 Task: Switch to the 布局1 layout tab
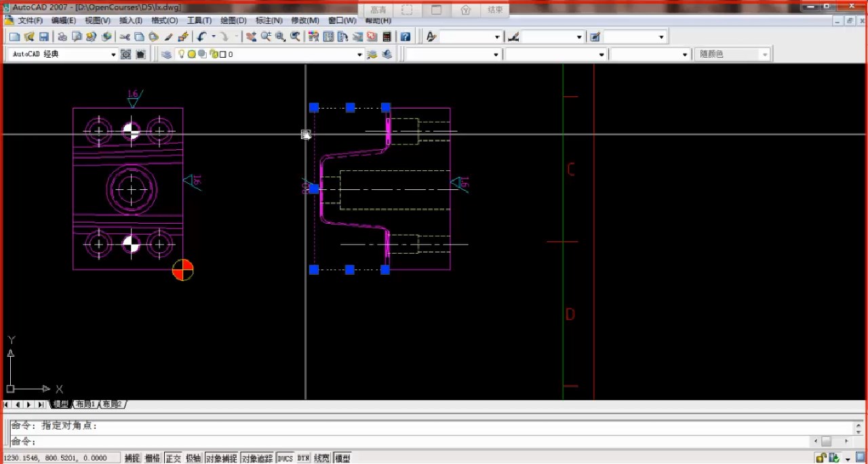click(x=85, y=404)
